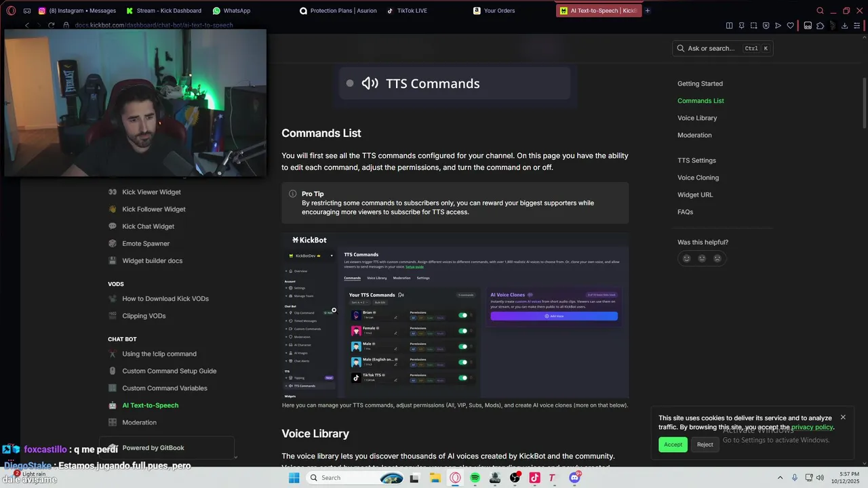Click the Ask or search field
This screenshot has height=488, width=868.
point(723,48)
